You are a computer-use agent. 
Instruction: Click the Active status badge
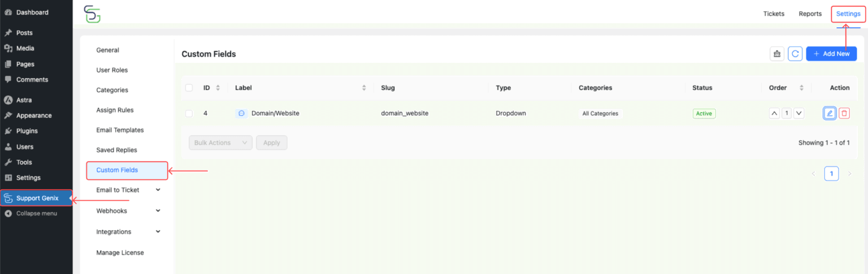[704, 113]
